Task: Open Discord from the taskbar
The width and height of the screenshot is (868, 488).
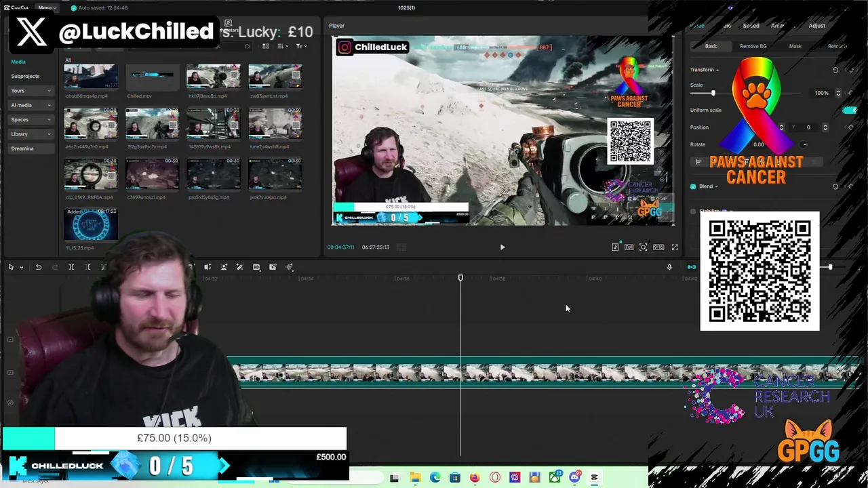Action: coord(574,478)
